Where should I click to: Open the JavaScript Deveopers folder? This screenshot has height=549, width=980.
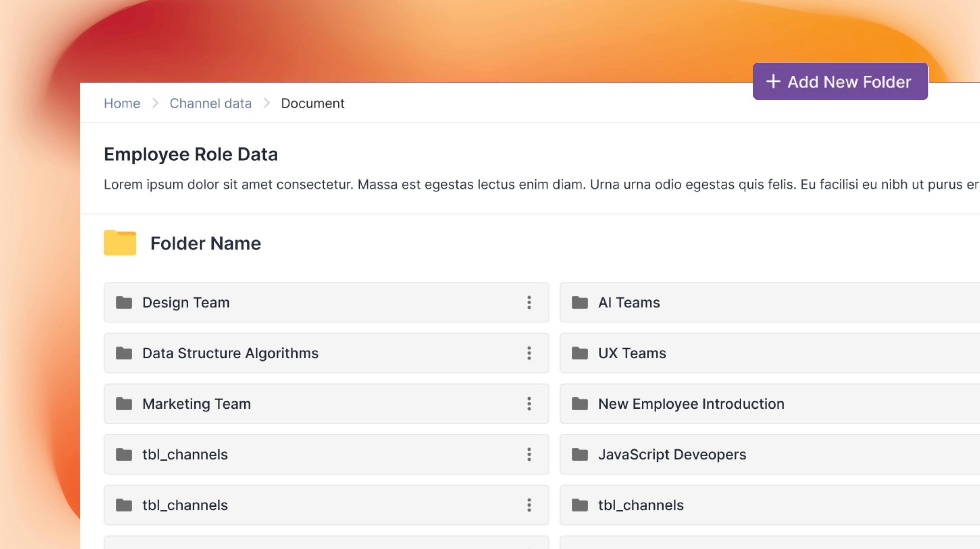[770, 454]
